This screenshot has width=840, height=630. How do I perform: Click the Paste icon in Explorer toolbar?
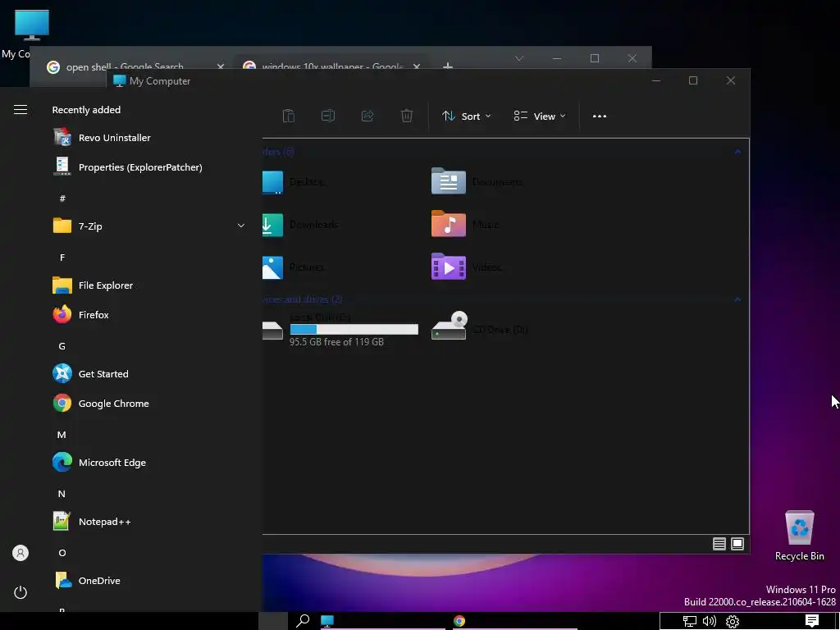pyautogui.click(x=289, y=116)
